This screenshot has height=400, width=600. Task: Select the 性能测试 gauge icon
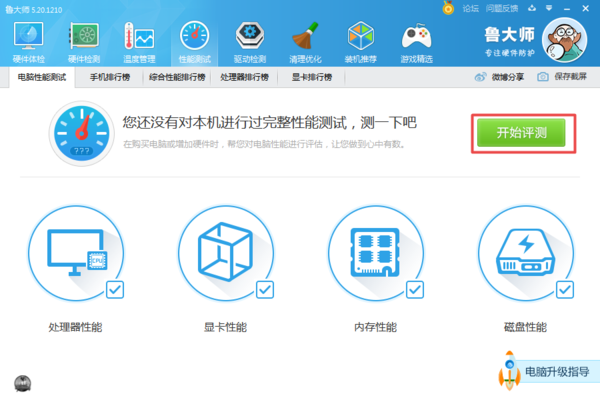pos(194,38)
